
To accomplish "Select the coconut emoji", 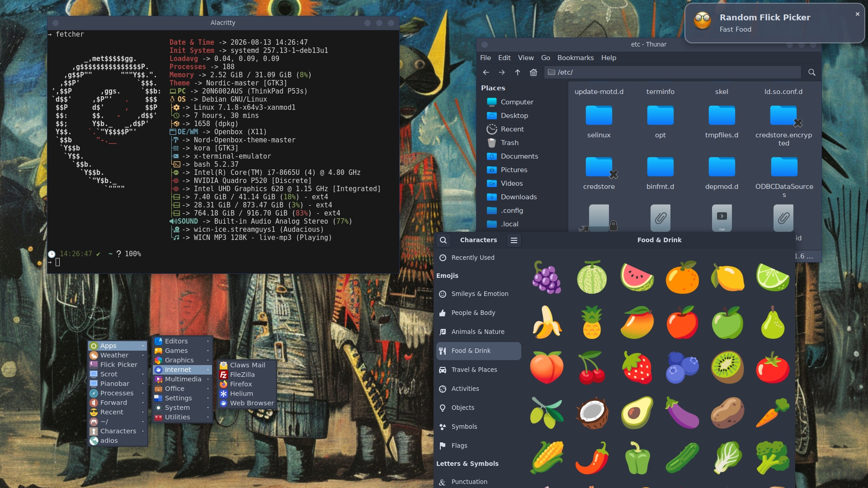I will click(x=592, y=413).
